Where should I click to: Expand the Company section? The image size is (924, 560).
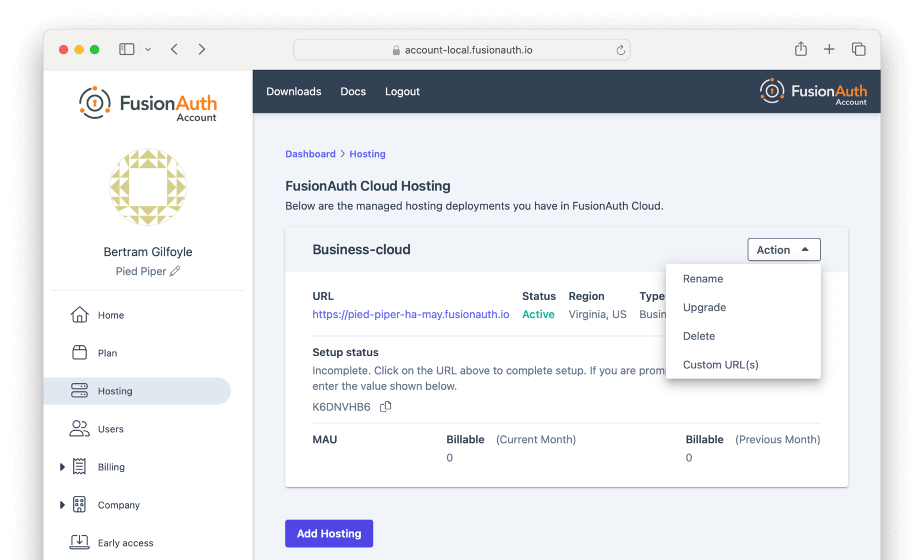(62, 505)
